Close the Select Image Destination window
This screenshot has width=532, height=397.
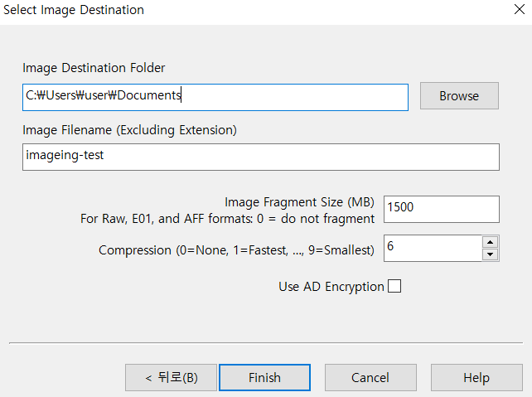(520, 9)
